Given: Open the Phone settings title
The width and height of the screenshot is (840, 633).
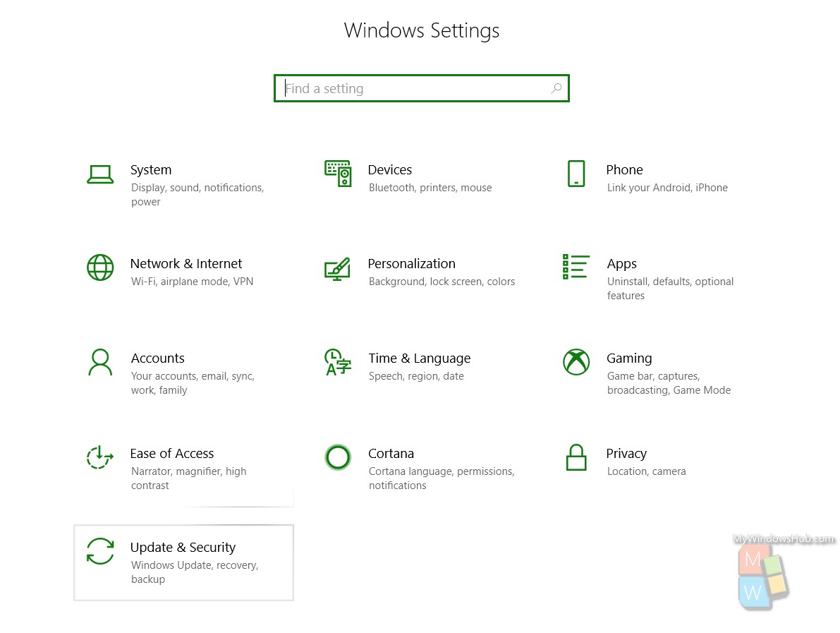Looking at the screenshot, I should click(625, 170).
